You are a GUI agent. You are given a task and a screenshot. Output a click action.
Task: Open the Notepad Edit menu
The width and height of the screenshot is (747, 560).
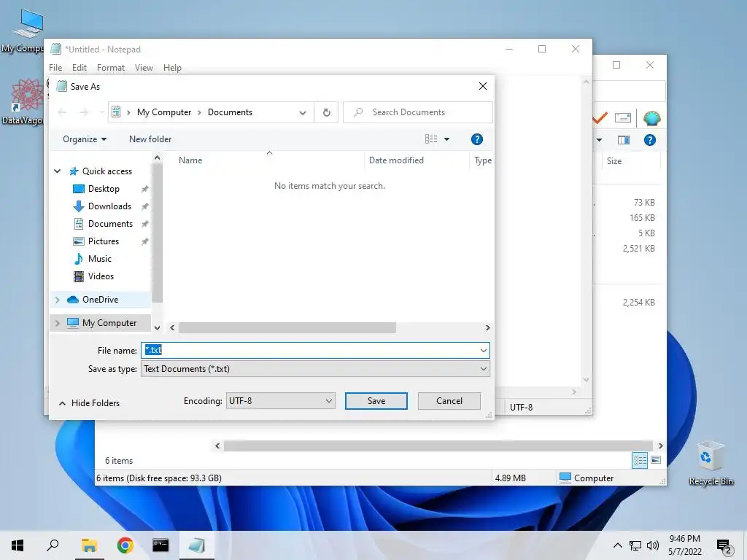pyautogui.click(x=79, y=68)
